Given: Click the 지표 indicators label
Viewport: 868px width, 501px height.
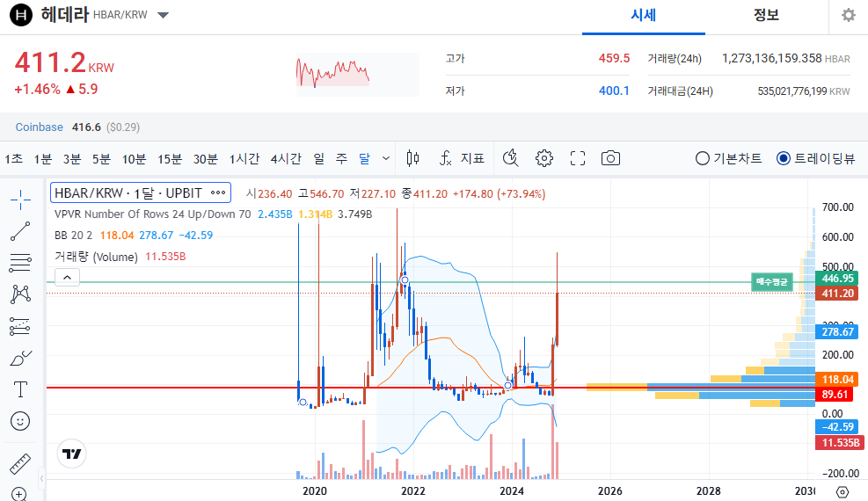Looking at the screenshot, I should pos(473,159).
